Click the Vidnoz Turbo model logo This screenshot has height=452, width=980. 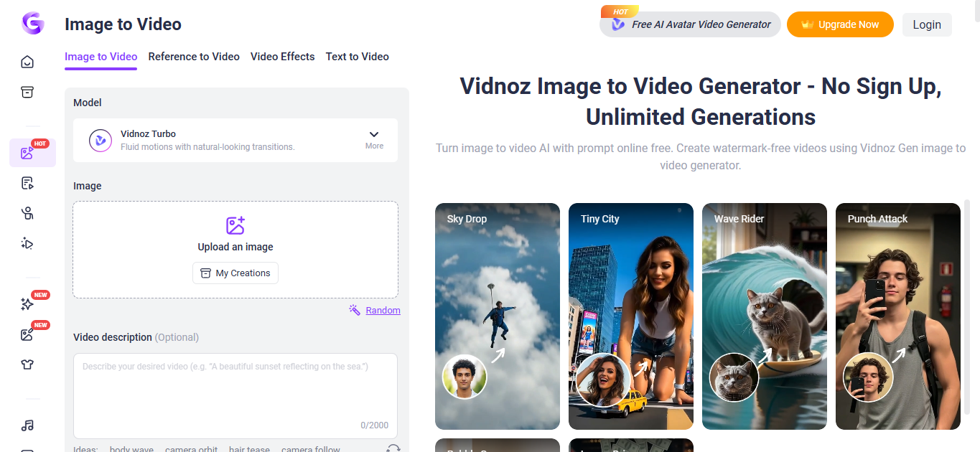[101, 140]
